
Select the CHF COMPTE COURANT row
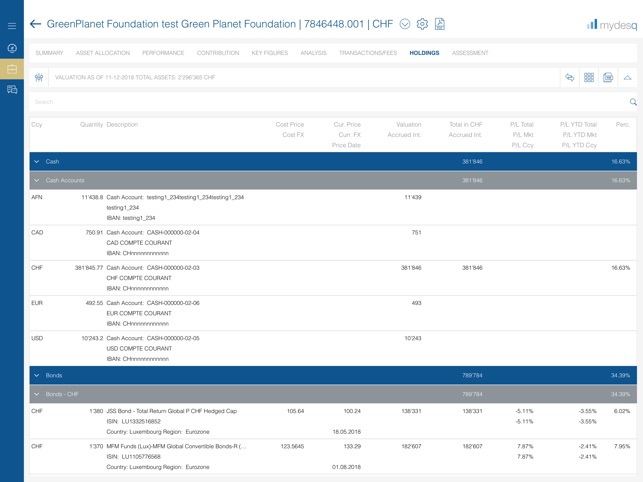coord(333,278)
